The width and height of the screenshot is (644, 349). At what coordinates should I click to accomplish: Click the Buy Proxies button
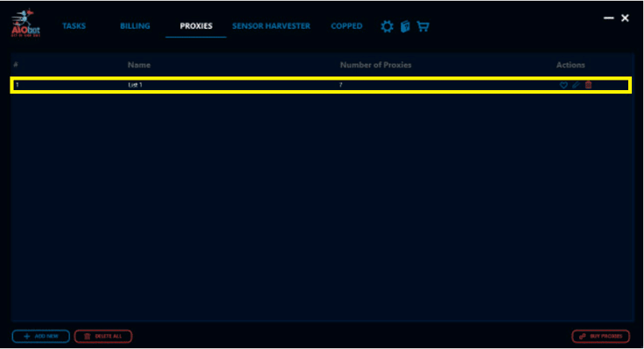tap(600, 336)
